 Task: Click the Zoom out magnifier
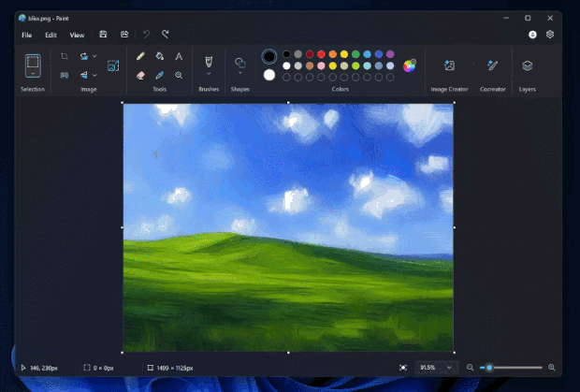pos(470,368)
